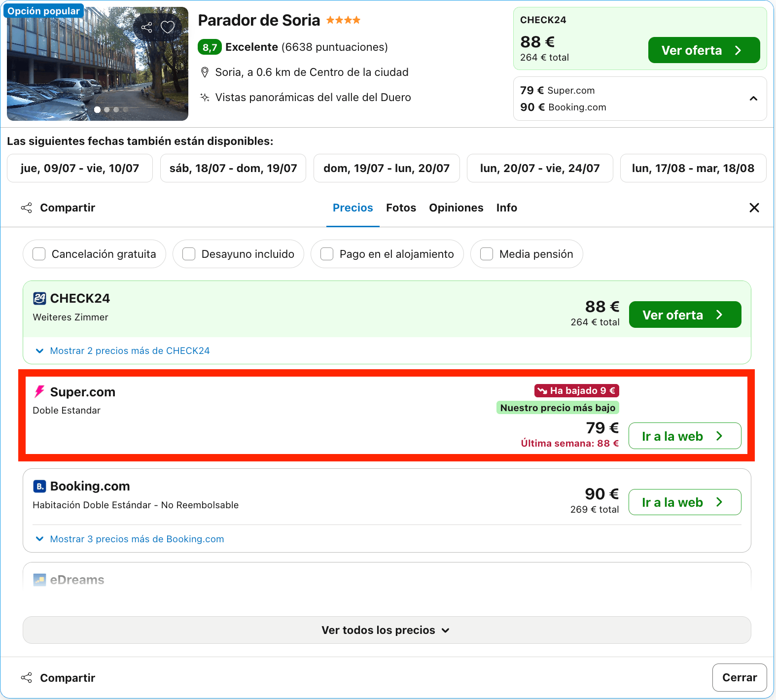Click the Booking.com B logo icon
Screen dimensions: 776x700
[x=39, y=486]
